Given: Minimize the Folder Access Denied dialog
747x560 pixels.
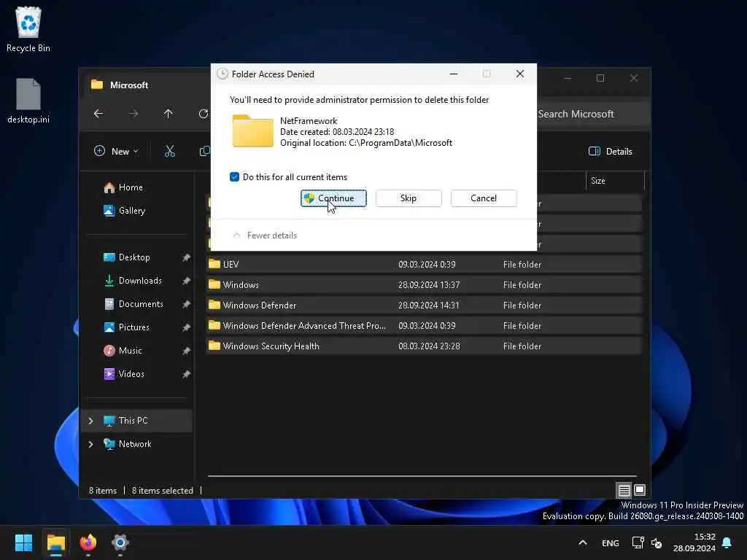Looking at the screenshot, I should [454, 74].
